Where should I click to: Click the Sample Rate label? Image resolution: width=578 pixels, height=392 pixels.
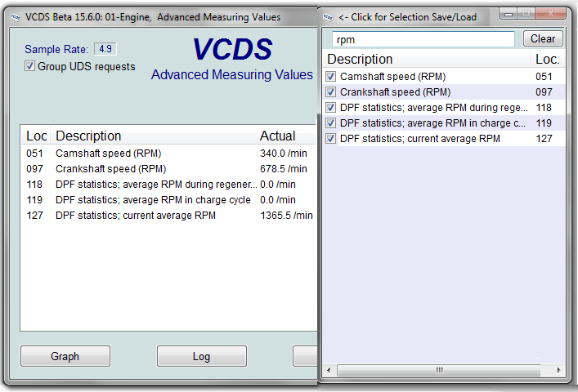[x=56, y=49]
